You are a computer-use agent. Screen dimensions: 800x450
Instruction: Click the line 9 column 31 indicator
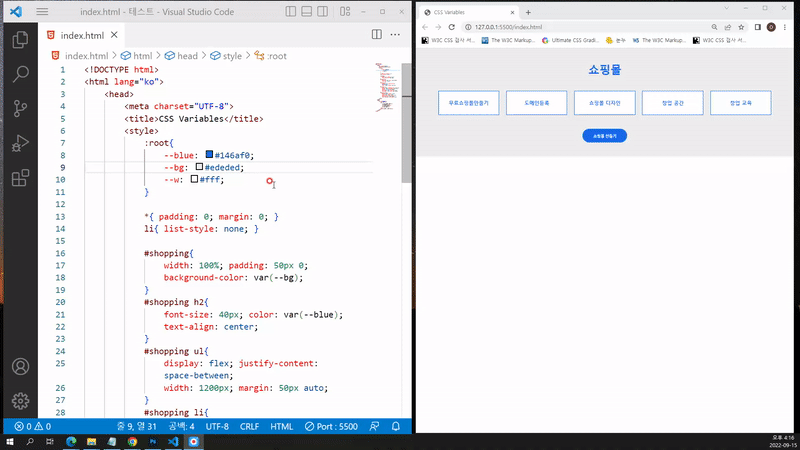point(137,427)
